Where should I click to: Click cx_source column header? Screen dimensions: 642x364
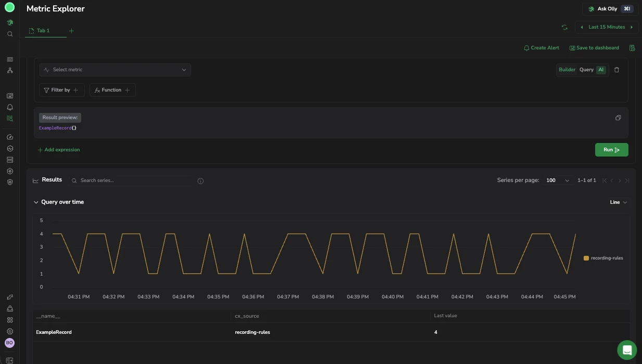[247, 316]
